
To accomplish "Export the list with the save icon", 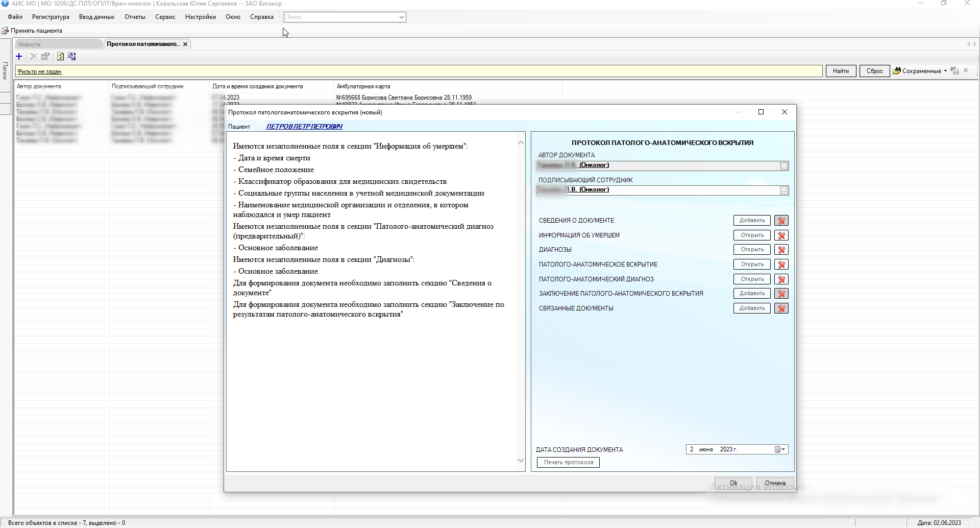I will pyautogui.click(x=72, y=57).
